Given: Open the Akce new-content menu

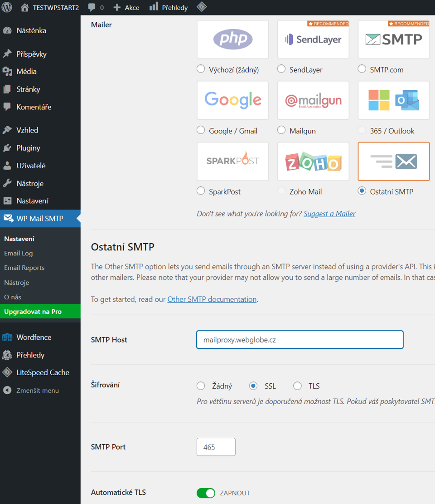Looking at the screenshot, I should point(126,7).
